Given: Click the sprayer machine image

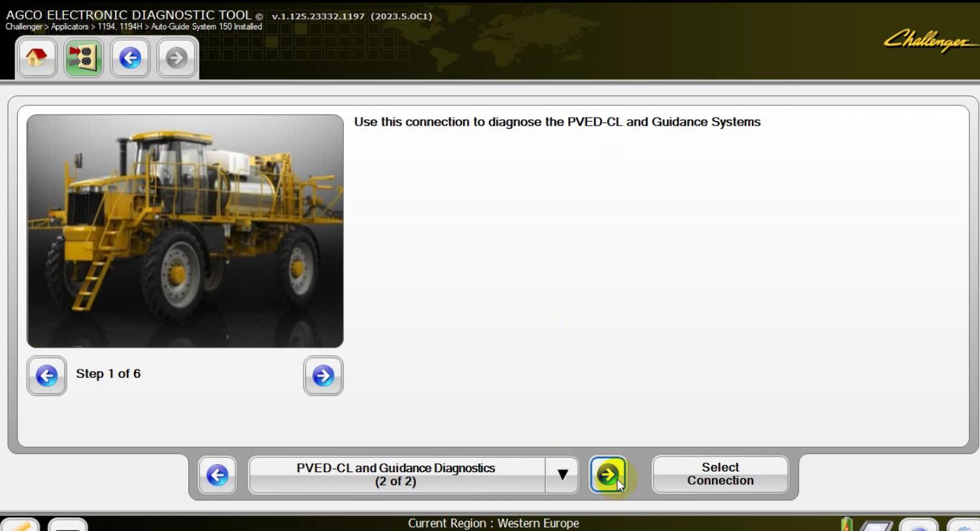Looking at the screenshot, I should click(185, 231).
